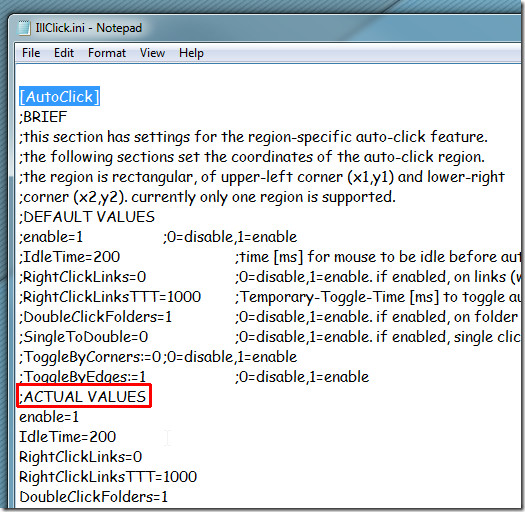Open the Format menu

tap(107, 53)
